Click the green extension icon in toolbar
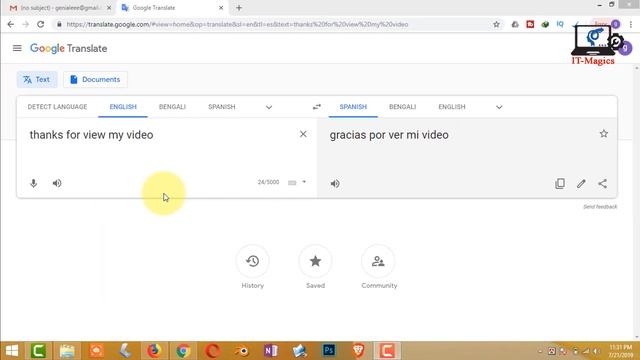The image size is (640, 360). (x=545, y=24)
